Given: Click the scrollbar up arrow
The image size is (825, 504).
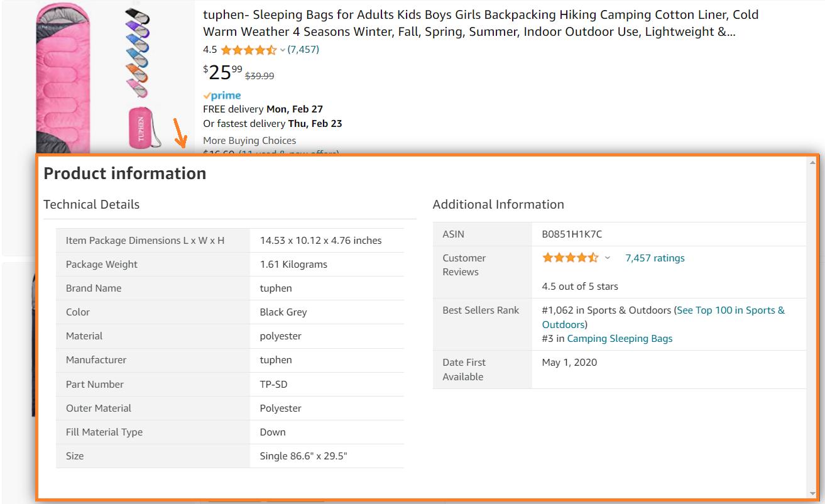Looking at the screenshot, I should click(812, 161).
